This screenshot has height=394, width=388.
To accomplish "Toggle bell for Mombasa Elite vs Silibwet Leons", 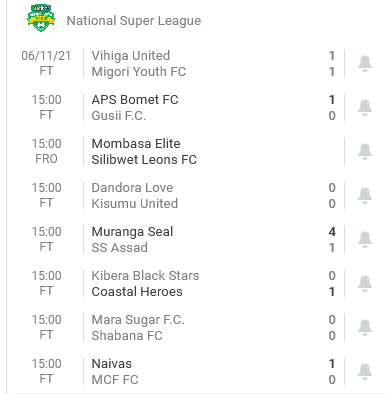I will coord(365,151).
